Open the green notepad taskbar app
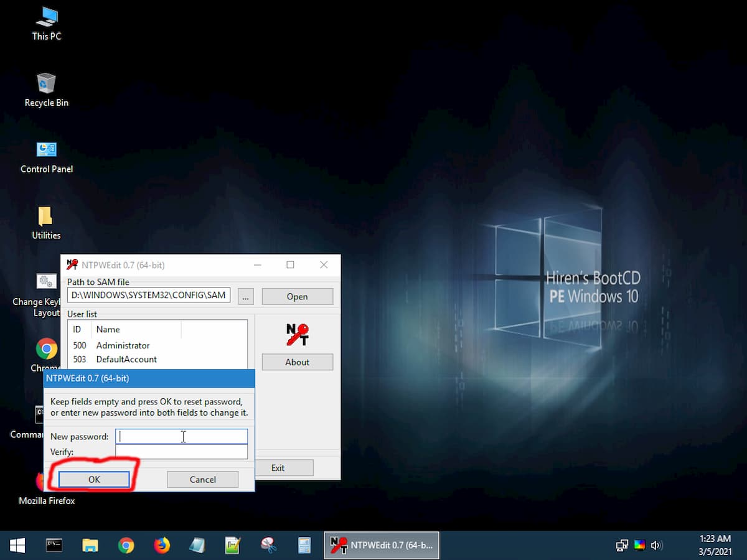 (233, 546)
